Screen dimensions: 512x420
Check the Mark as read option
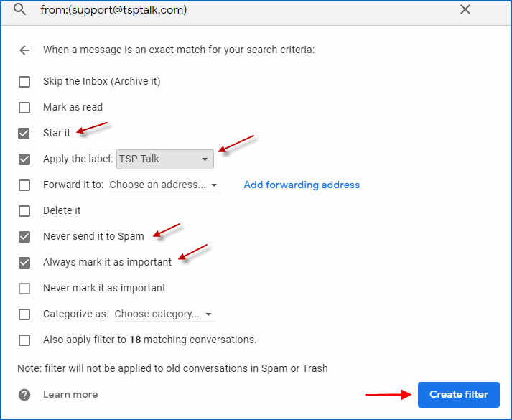[24, 107]
